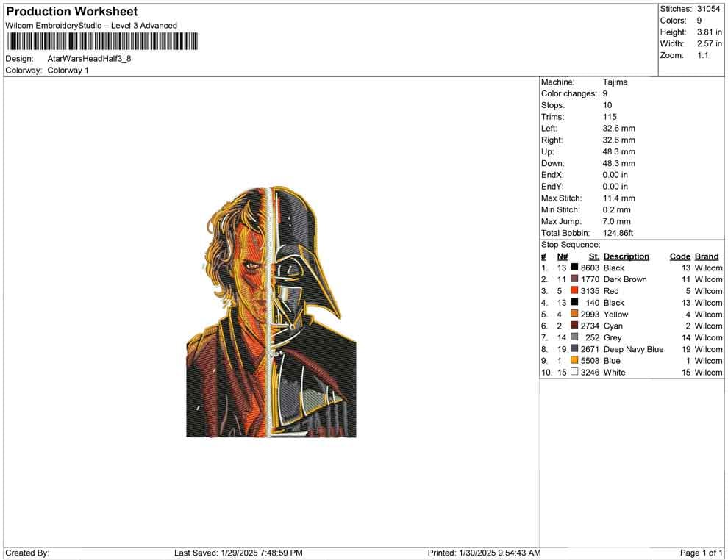Image resolution: width=728 pixels, height=560 pixels.
Task: Click the 'St.' column header
Action: tap(594, 256)
